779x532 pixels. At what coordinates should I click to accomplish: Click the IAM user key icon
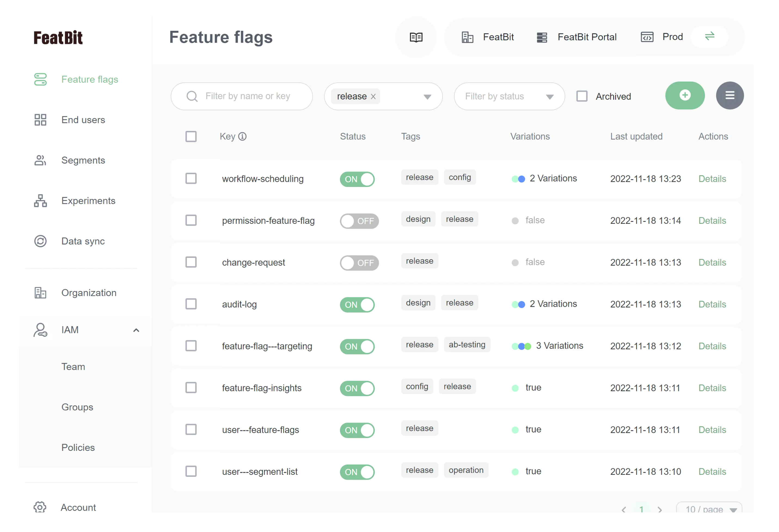click(x=40, y=330)
